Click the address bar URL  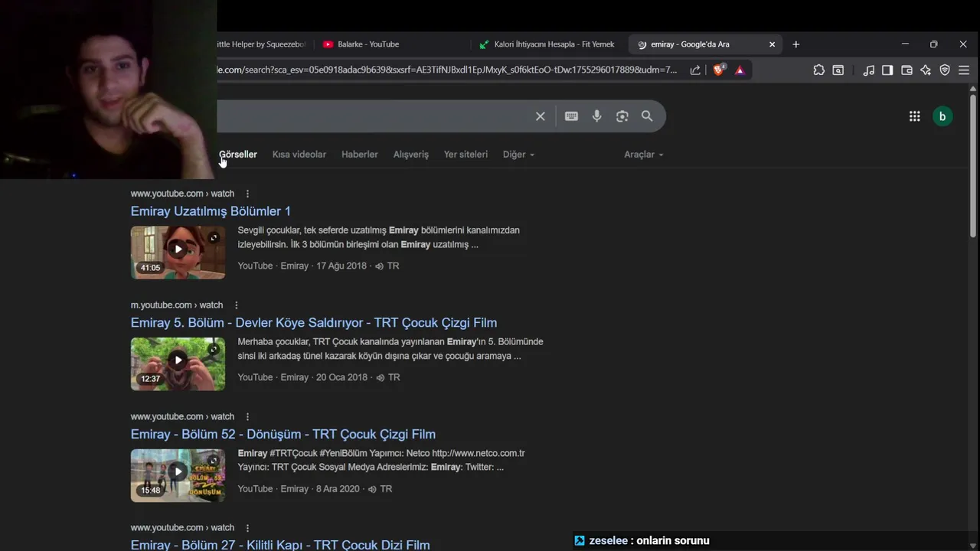pos(448,70)
